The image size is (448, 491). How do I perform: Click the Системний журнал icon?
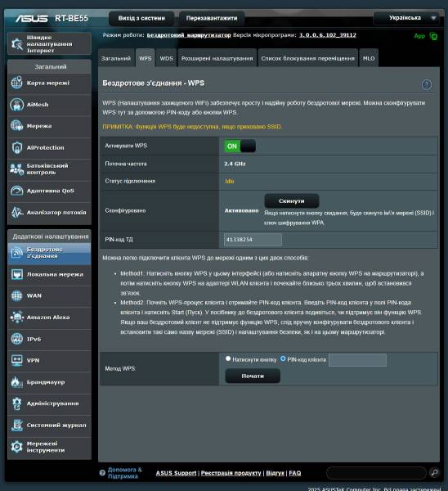(17, 426)
